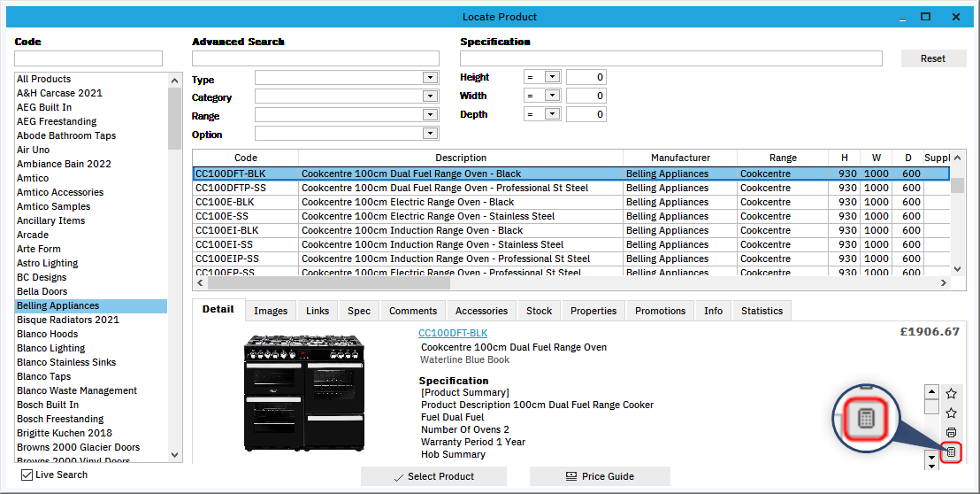
Task: Click the catalogue list scroll-down arrow
Action: [x=175, y=455]
